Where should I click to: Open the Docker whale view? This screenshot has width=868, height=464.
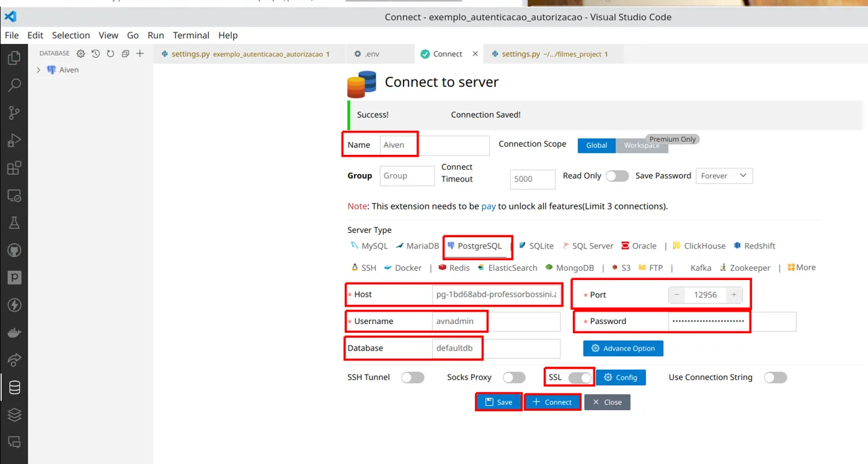[x=14, y=333]
